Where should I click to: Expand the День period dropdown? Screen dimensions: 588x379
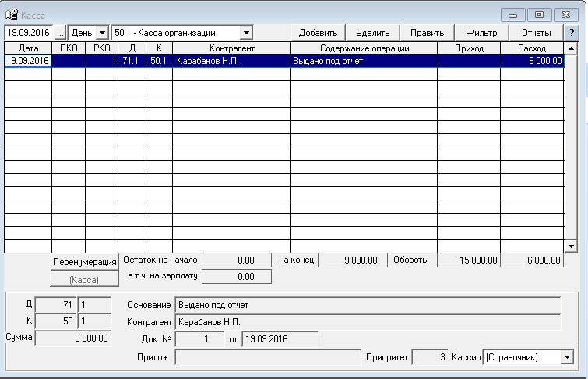pyautogui.click(x=102, y=33)
